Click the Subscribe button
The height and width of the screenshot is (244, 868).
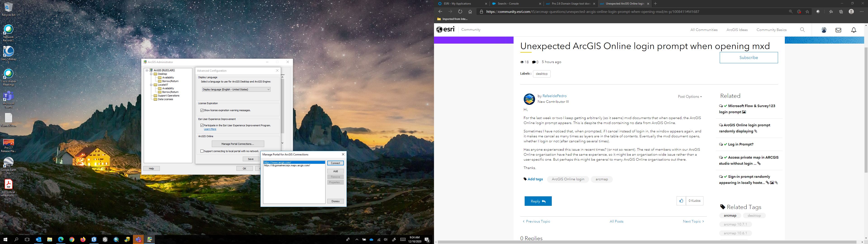tap(748, 58)
